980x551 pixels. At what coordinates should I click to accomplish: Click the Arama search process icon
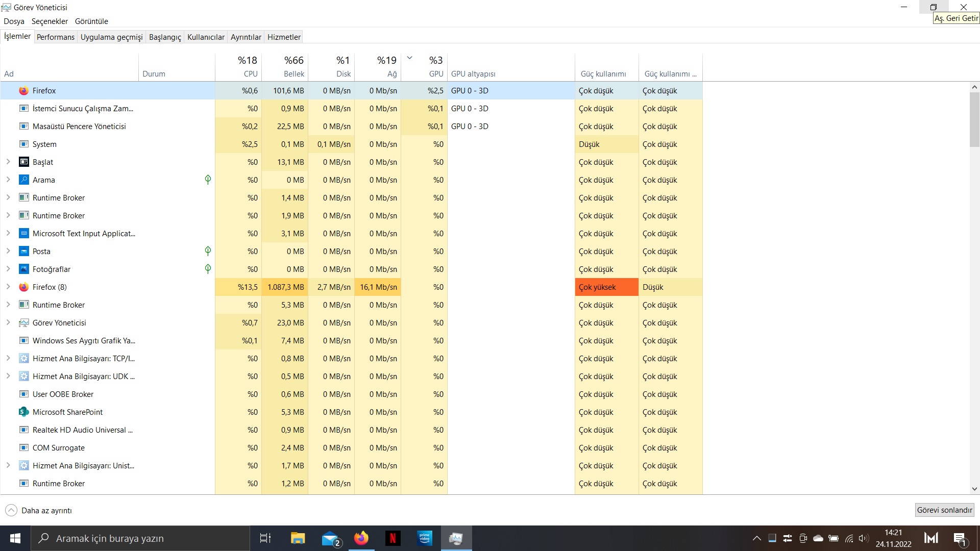pyautogui.click(x=23, y=180)
